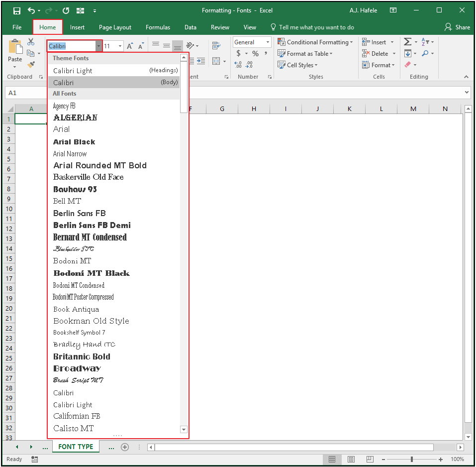Click the Clear eraser icon
The width and height of the screenshot is (476, 467).
(x=408, y=64)
